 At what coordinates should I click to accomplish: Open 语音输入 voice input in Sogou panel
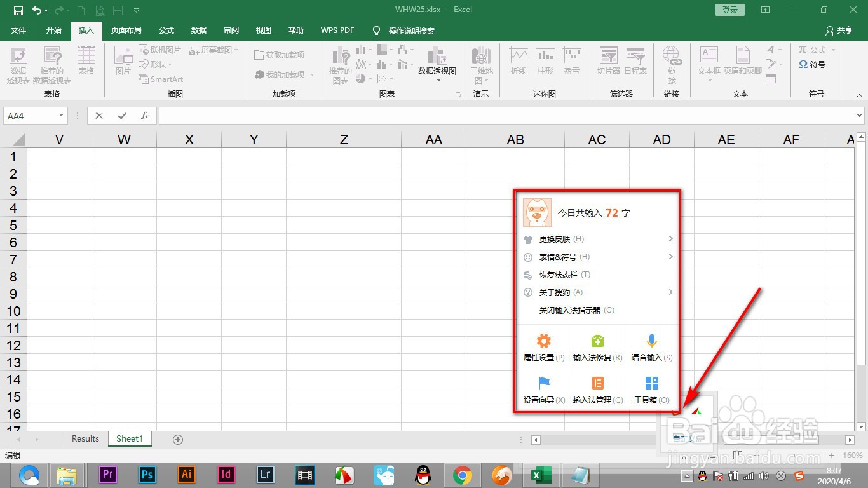(x=651, y=346)
